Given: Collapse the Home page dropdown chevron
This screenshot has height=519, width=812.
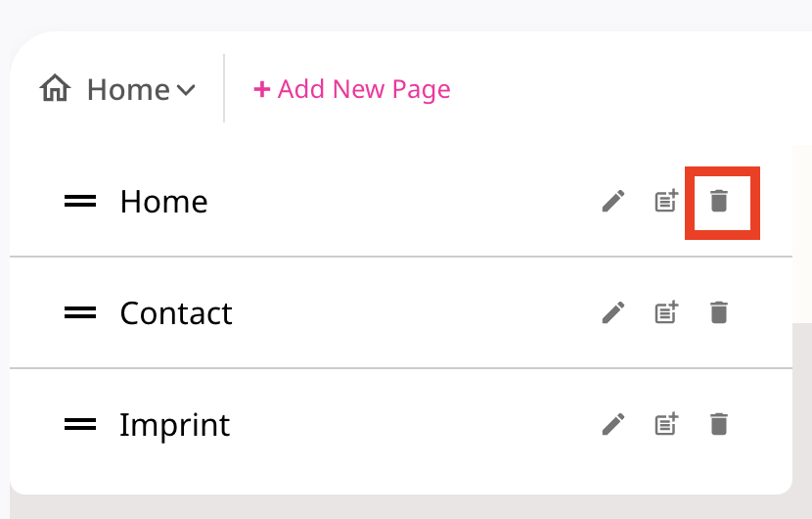Looking at the screenshot, I should 186,90.
